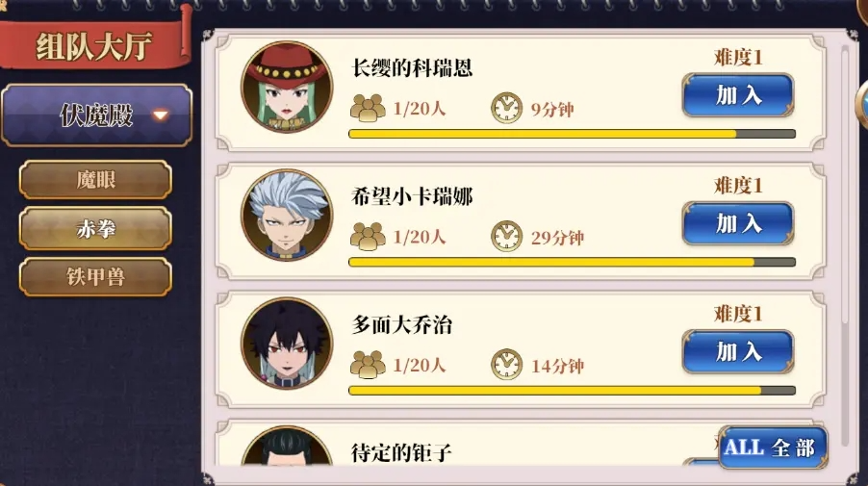
Task: Tap clock icon next to 9分钟
Action: [506, 108]
